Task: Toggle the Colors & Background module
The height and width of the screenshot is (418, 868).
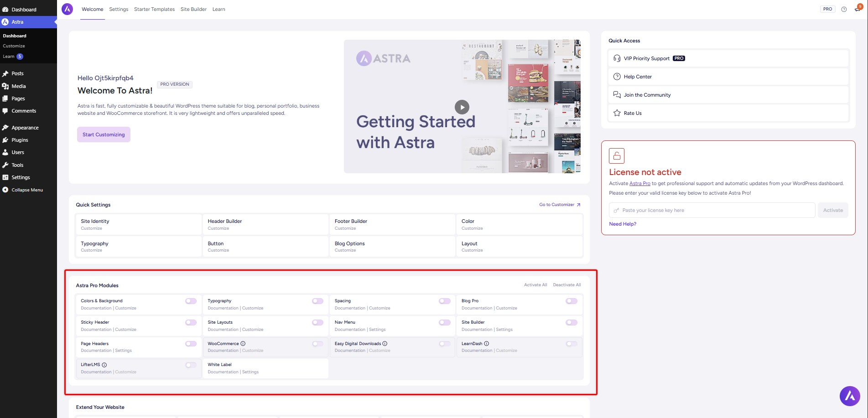Action: tap(191, 301)
